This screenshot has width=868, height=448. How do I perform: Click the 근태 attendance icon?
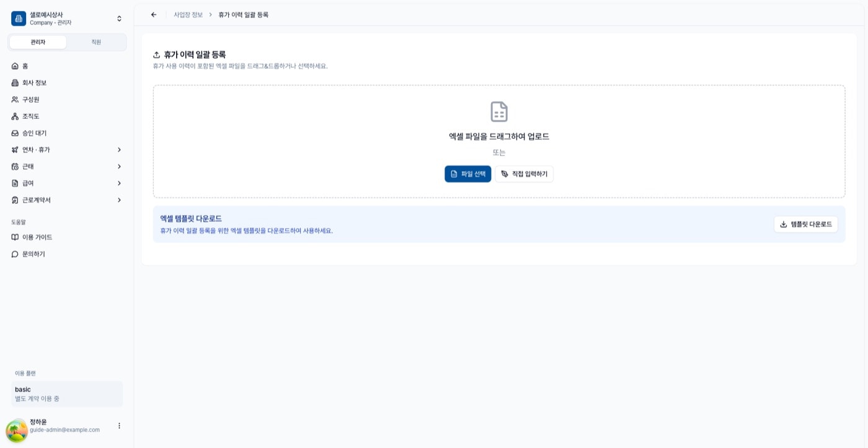pos(15,166)
